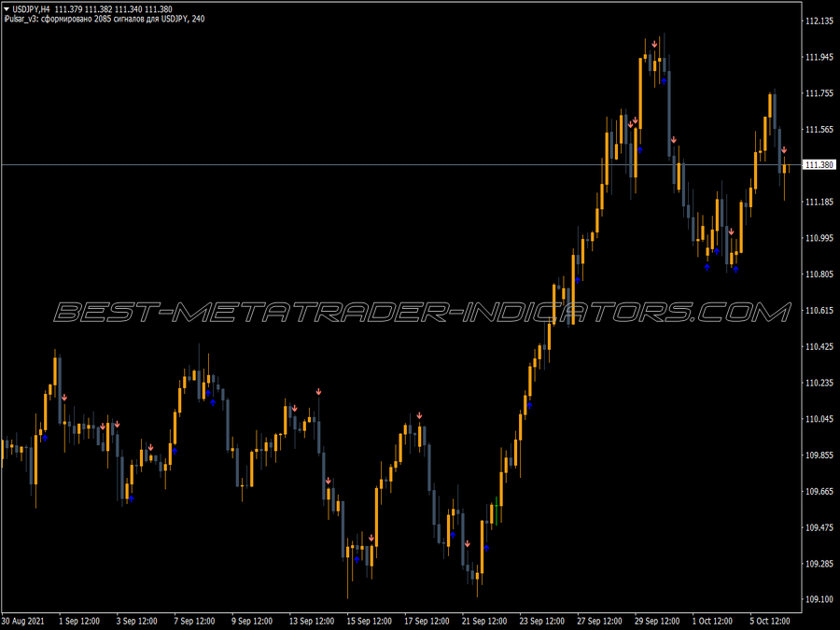Click the single green candle near 21 Sep
Viewport: 840px width, 630px height.
click(497, 511)
